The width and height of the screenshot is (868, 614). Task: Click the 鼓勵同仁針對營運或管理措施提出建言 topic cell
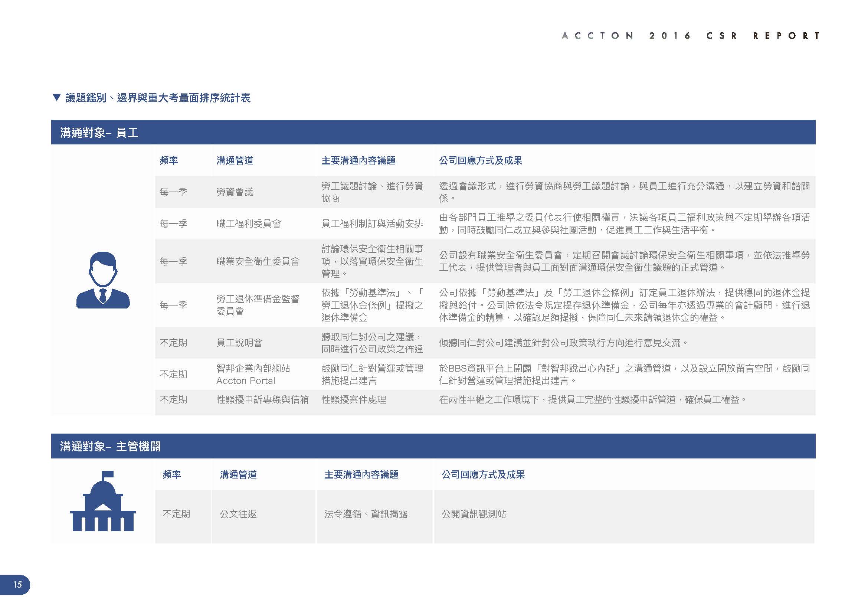tap(372, 374)
